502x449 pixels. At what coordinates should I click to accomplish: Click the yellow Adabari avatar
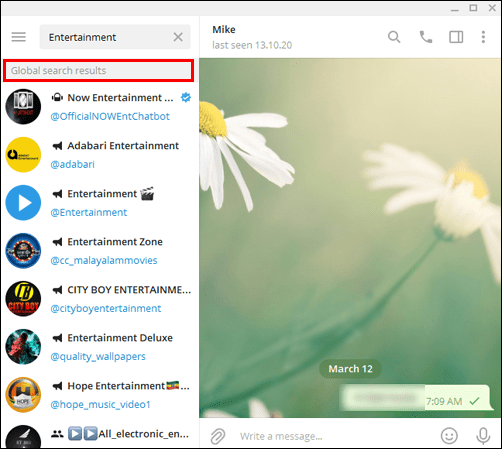click(23, 155)
